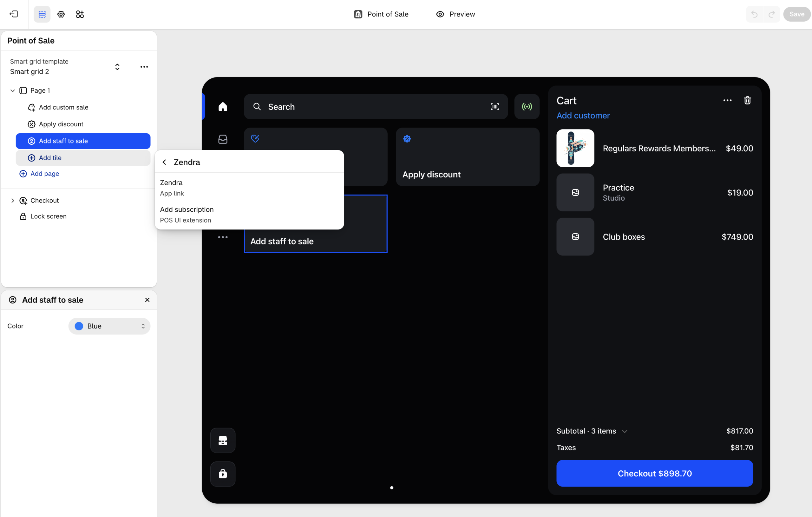
Task: Click the barcode scanner icon
Action: click(x=495, y=107)
